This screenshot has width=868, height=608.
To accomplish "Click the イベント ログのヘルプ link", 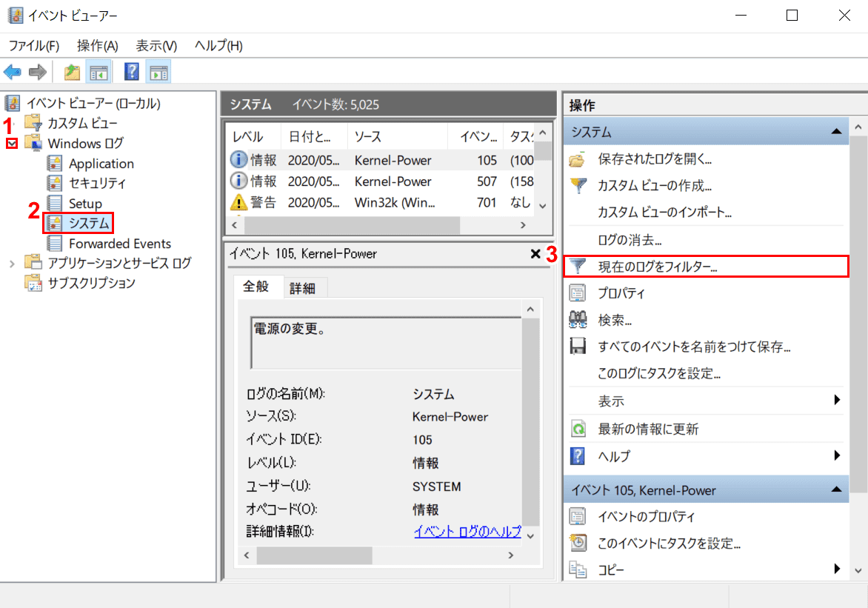I will [467, 531].
